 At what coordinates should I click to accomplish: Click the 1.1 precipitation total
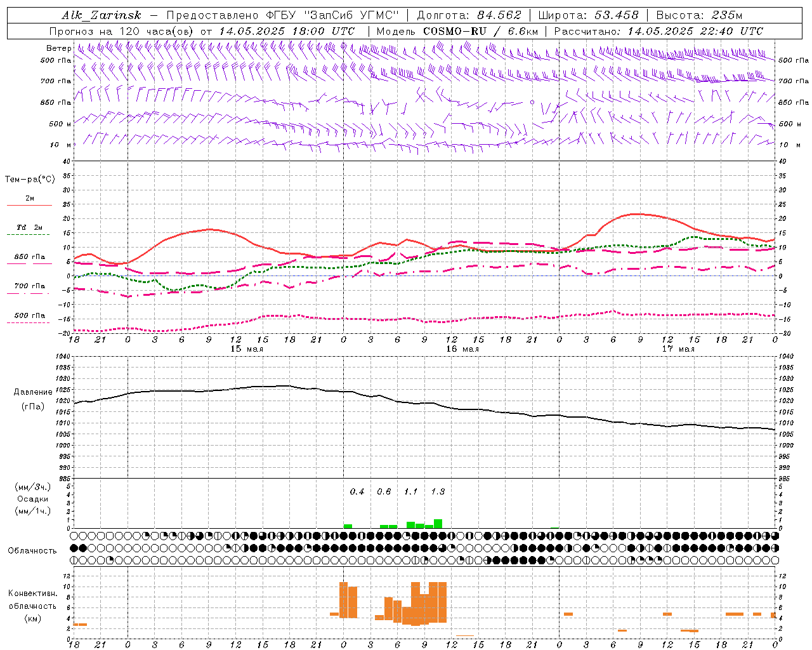(x=411, y=492)
